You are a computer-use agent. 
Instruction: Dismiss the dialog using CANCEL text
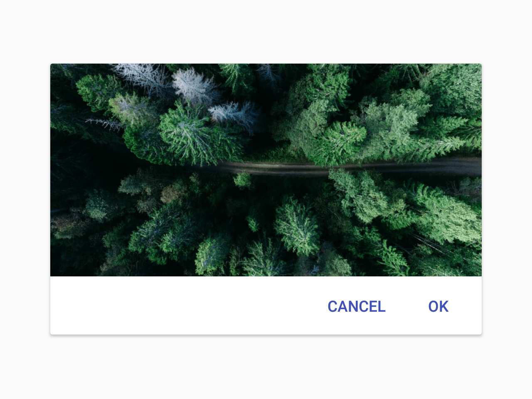357,306
